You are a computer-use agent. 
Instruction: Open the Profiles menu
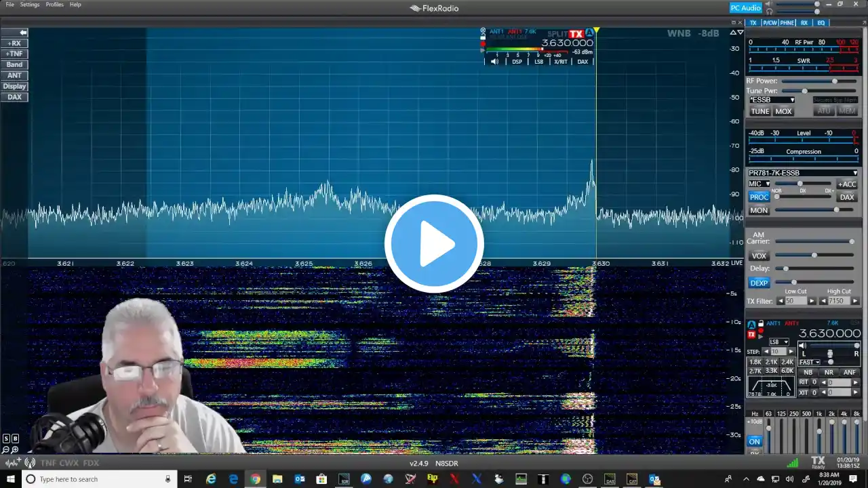[54, 5]
